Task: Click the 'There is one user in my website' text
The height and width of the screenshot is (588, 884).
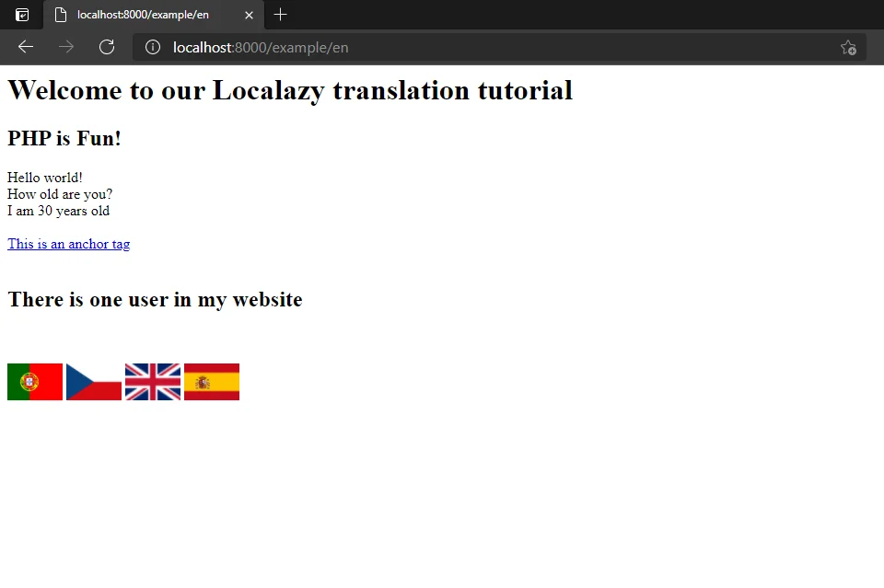Action: pos(155,299)
